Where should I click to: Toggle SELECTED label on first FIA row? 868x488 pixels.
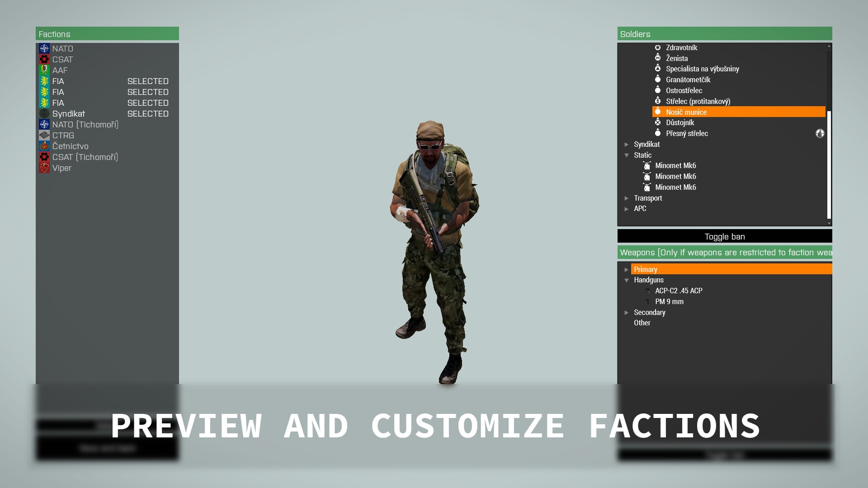click(148, 81)
